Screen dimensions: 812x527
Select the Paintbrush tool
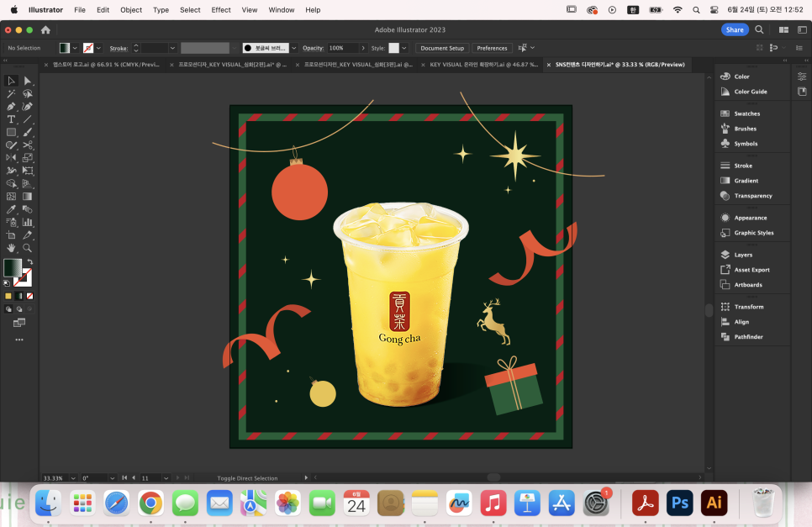[28, 133]
